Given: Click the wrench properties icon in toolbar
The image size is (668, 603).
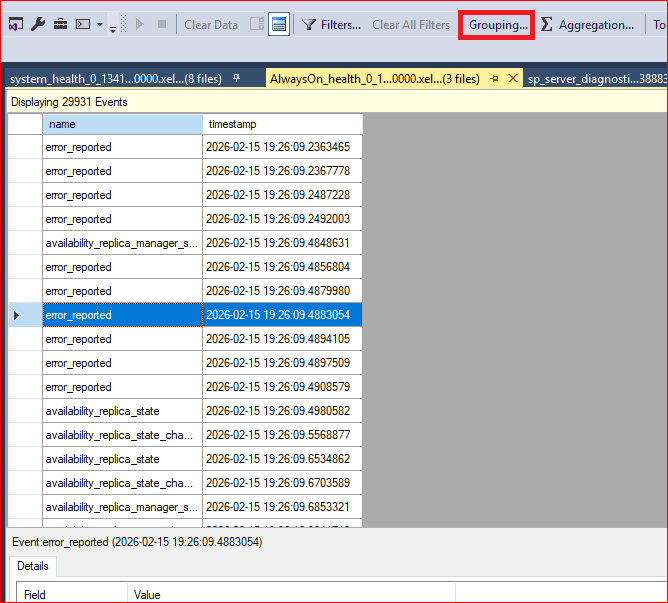Looking at the screenshot, I should [x=38, y=24].
